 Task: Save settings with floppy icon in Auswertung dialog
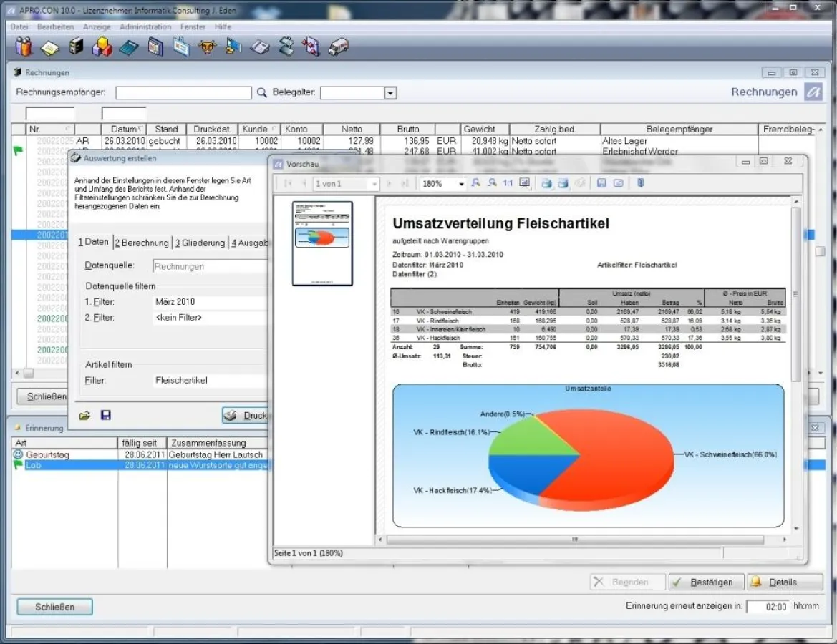pos(106,415)
